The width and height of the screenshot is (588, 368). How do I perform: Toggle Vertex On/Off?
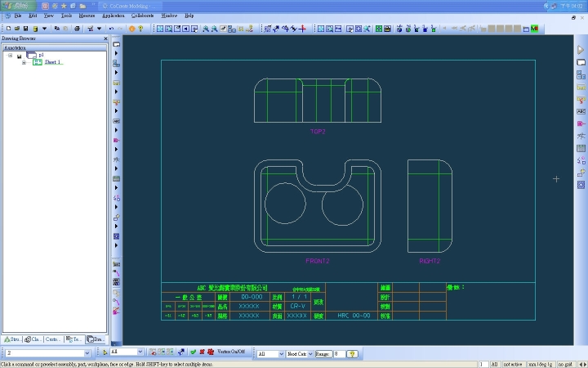click(x=231, y=352)
